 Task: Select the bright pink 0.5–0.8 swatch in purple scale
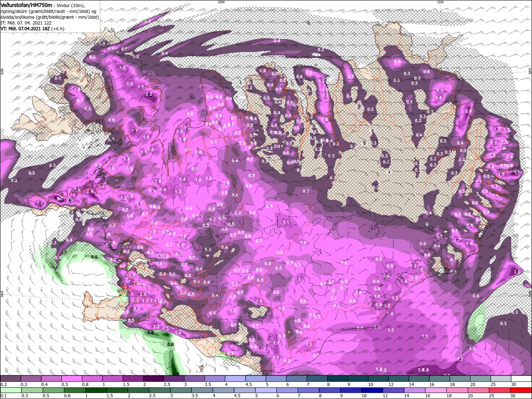pos(71,379)
